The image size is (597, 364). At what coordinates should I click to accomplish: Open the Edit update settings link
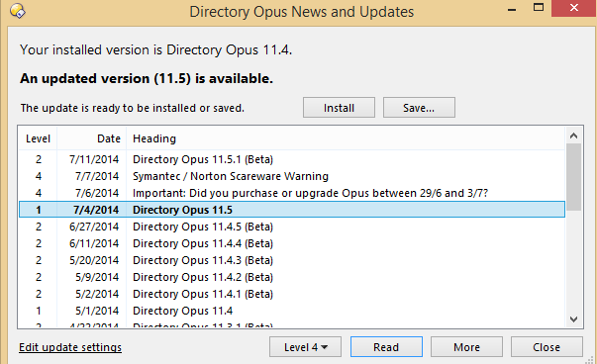[x=70, y=347]
